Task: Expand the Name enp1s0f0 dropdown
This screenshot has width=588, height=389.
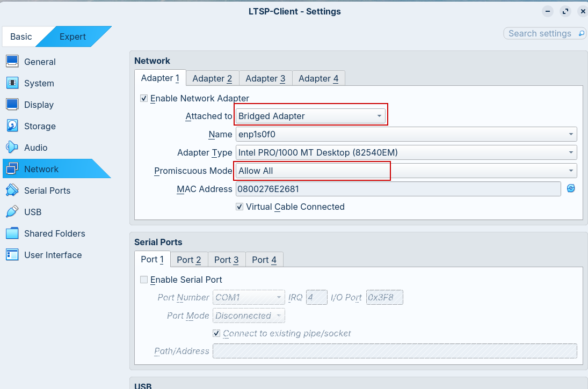Action: [x=406, y=134]
